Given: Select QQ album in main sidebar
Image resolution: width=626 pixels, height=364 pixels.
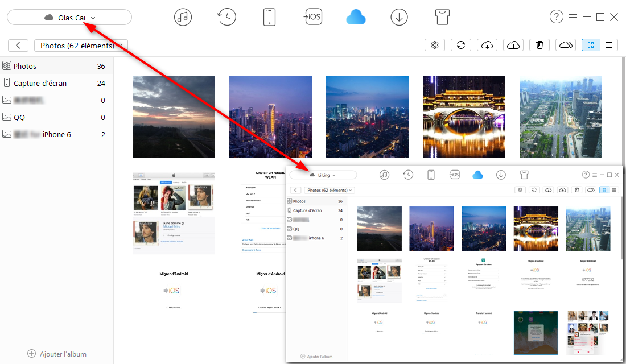Looking at the screenshot, I should pyautogui.click(x=57, y=117).
